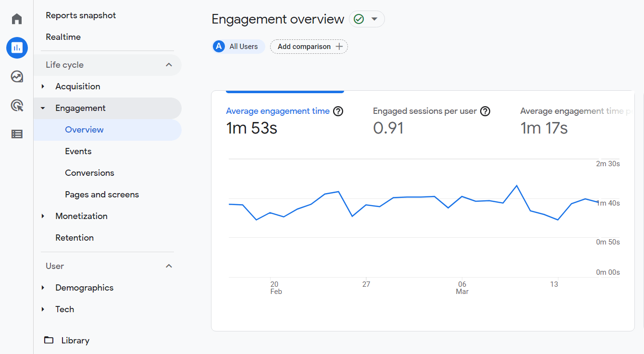Click the green checkmark data-quality icon
The height and width of the screenshot is (354, 644).
(359, 19)
